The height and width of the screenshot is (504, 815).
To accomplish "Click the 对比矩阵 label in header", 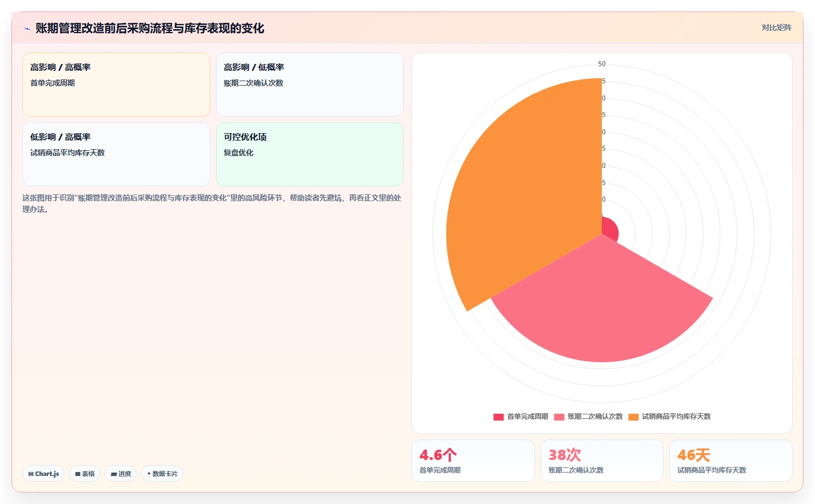I will 776,27.
